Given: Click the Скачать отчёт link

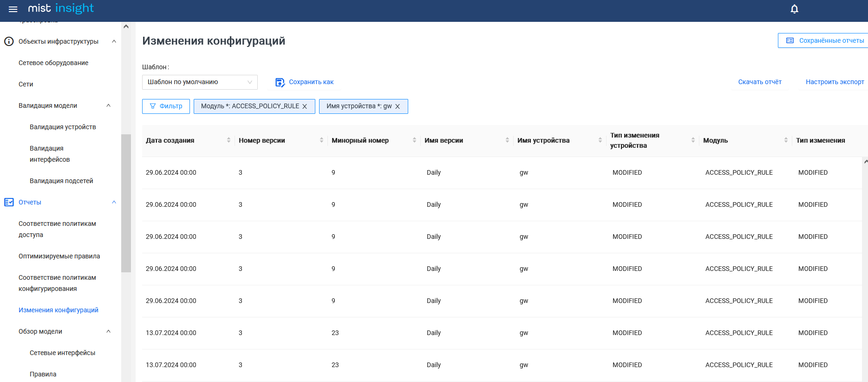Looking at the screenshot, I should tap(760, 82).
